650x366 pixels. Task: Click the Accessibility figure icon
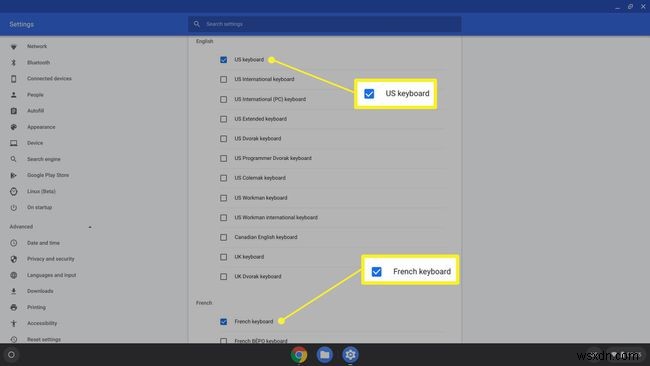[x=14, y=324]
